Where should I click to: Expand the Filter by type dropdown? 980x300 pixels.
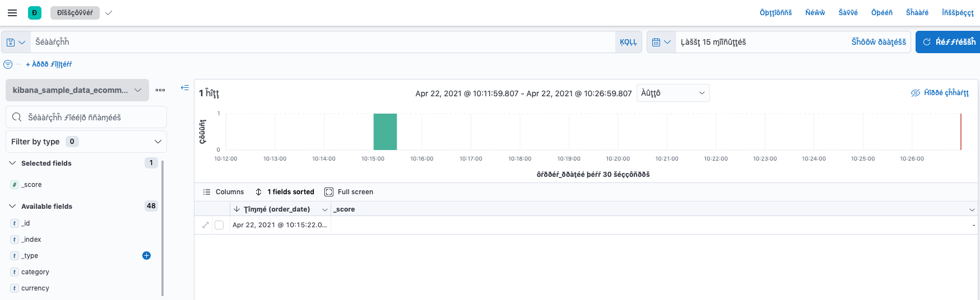[x=86, y=142]
